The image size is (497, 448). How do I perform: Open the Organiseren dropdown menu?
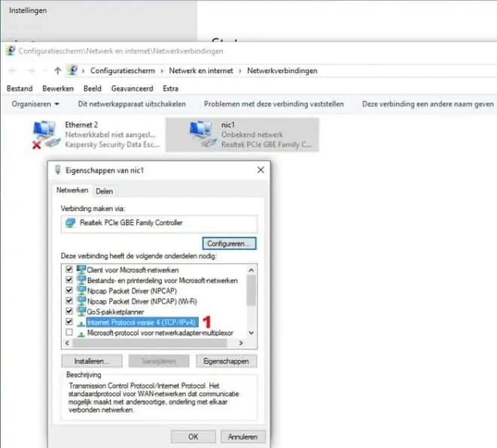tap(35, 104)
